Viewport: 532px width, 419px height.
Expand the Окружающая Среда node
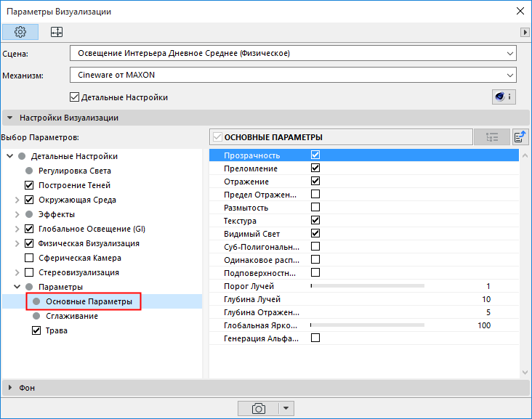click(x=17, y=200)
